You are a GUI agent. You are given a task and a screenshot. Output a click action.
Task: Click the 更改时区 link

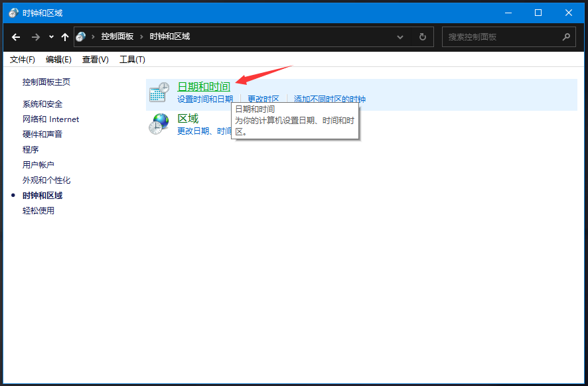point(263,97)
